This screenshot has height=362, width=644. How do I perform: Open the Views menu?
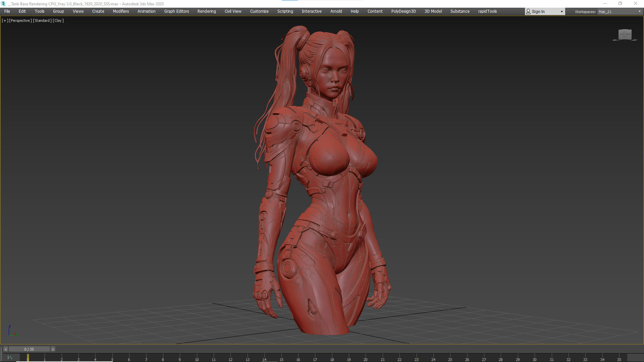(78, 11)
